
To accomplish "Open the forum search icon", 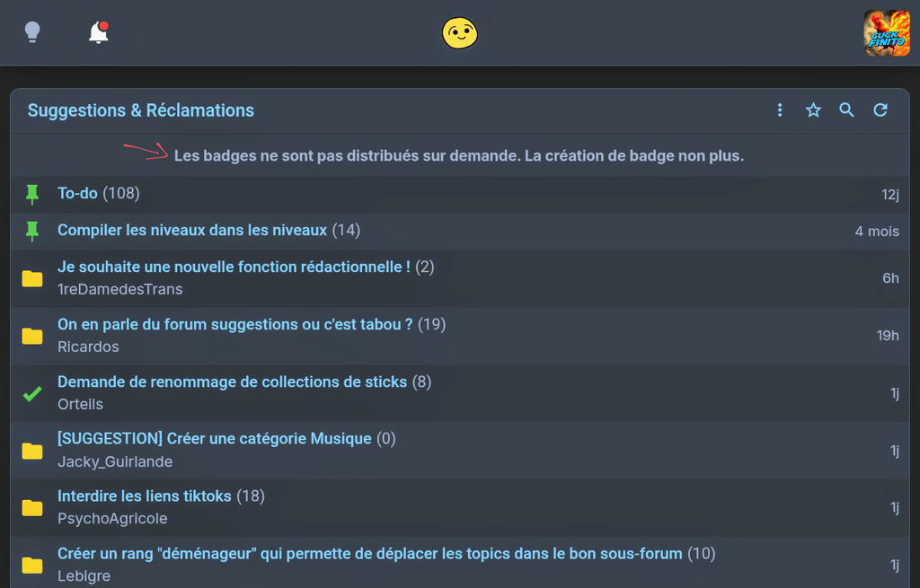I will coord(846,110).
